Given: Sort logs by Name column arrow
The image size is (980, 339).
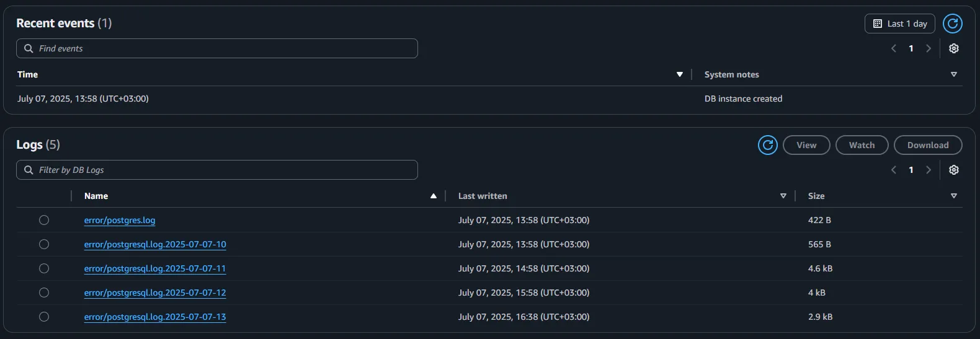Looking at the screenshot, I should (434, 196).
